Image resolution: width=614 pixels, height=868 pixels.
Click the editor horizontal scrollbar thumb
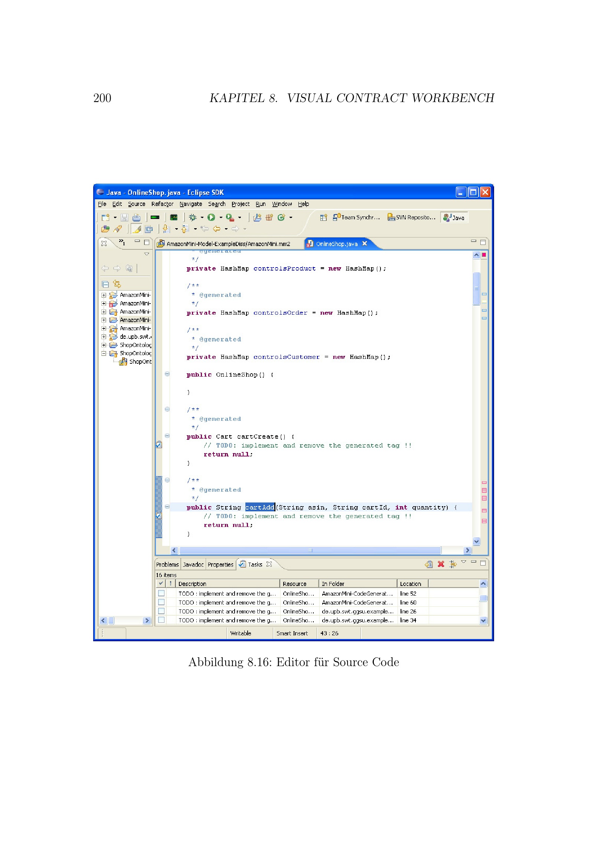click(x=310, y=550)
